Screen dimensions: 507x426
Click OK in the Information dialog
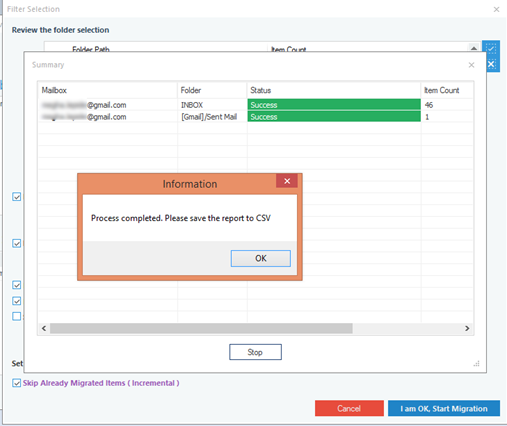pyautogui.click(x=261, y=258)
